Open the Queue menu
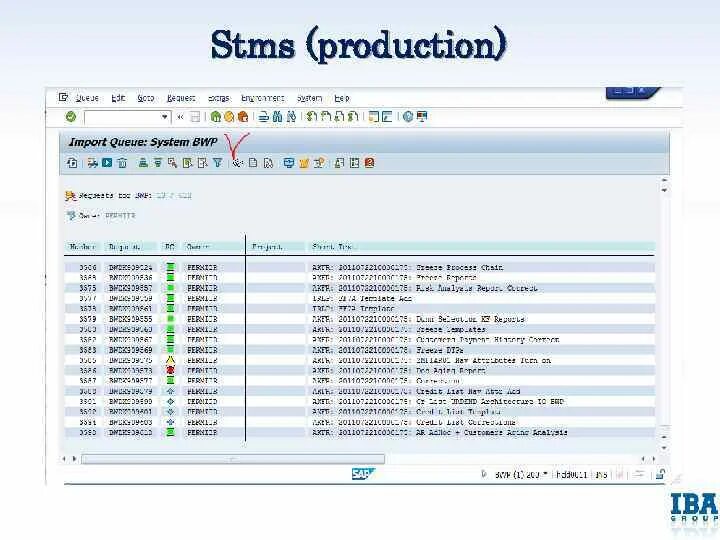This screenshot has width=720, height=540. pyautogui.click(x=87, y=98)
